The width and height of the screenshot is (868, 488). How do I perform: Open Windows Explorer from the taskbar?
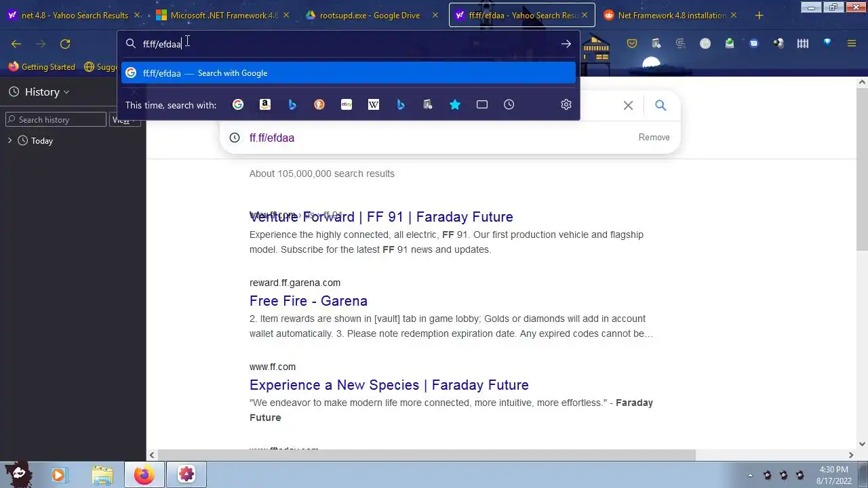coord(102,475)
